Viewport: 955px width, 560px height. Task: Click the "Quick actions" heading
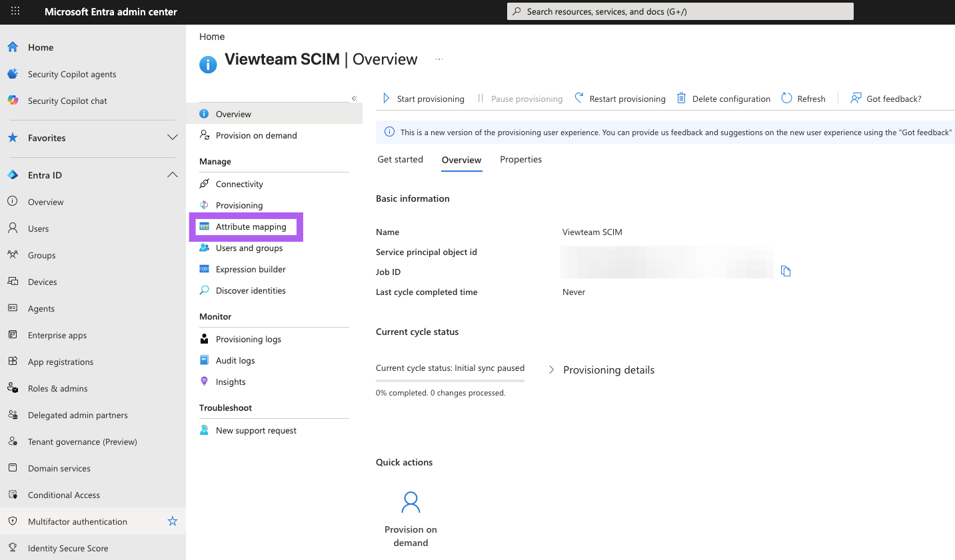404,462
